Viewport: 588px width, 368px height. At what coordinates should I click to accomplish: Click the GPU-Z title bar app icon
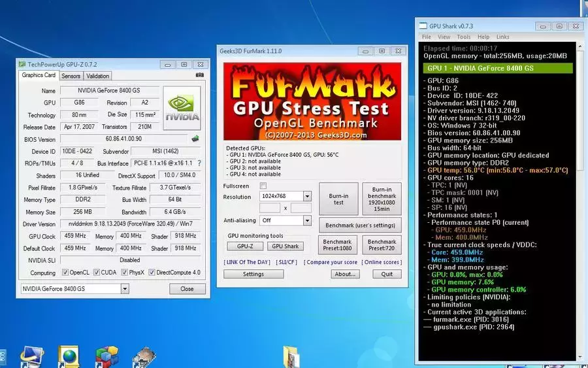click(22, 65)
